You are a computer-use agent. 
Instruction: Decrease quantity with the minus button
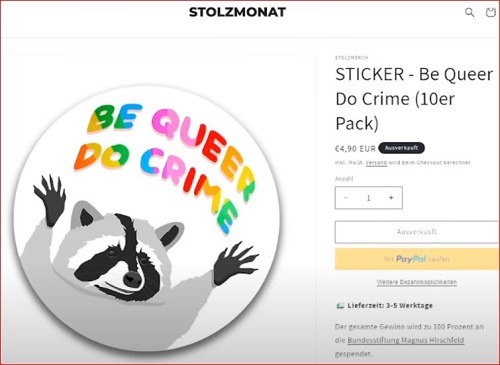point(346,198)
